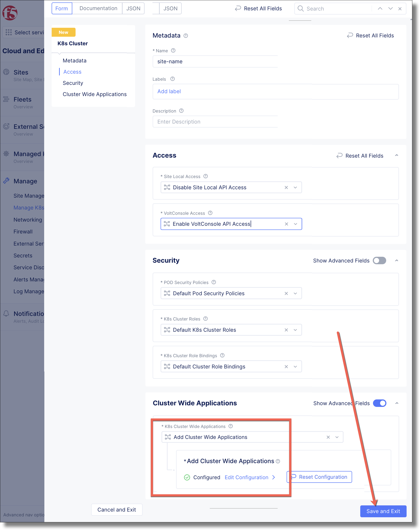Viewport: 420px width, 530px height.
Task: Click help icon for K8s Cluster Wide Applications label
Action: (x=231, y=426)
